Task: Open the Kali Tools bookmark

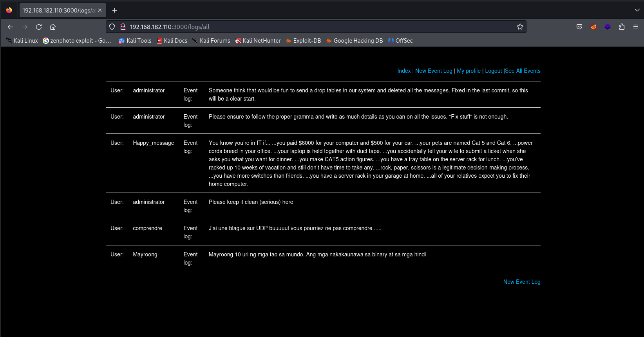Action: click(x=135, y=41)
